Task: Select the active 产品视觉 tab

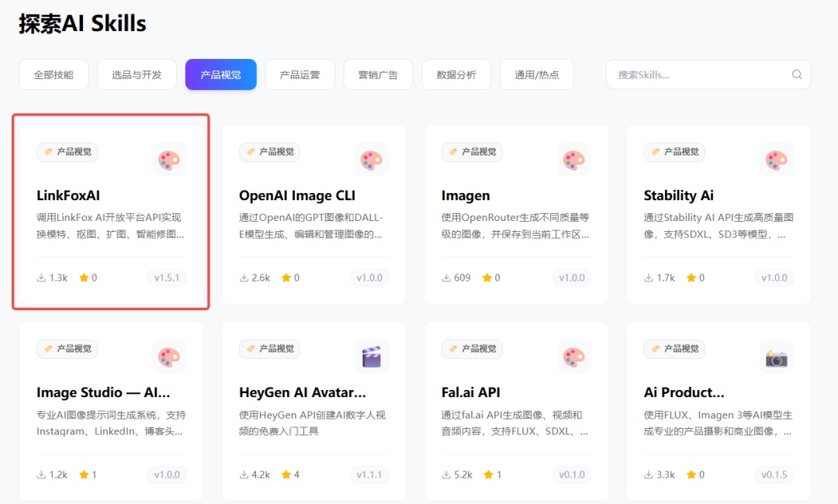Action: 220,74
